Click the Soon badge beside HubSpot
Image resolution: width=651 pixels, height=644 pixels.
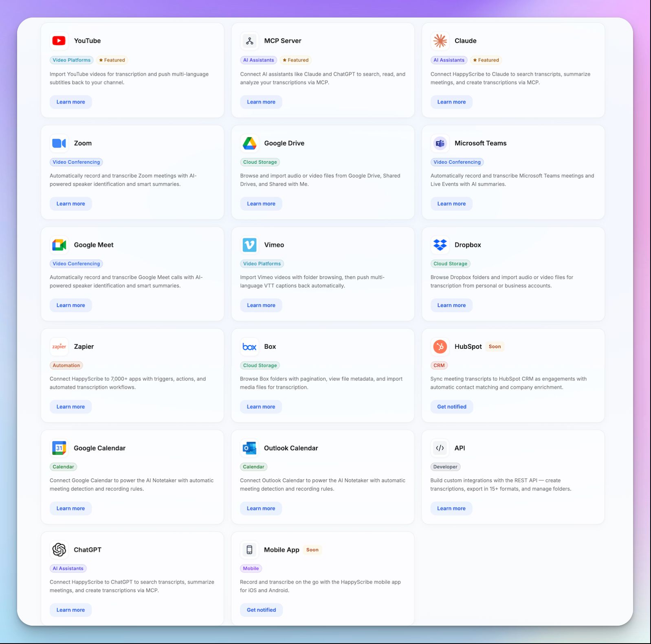tap(495, 346)
